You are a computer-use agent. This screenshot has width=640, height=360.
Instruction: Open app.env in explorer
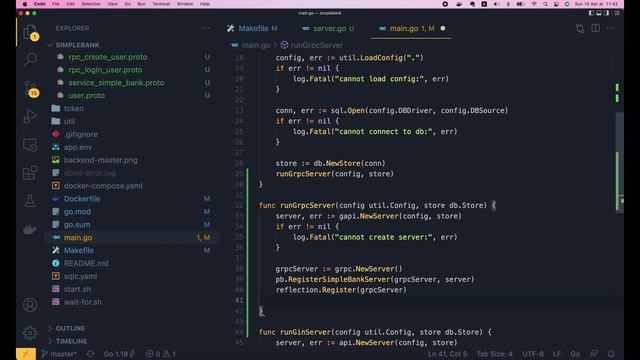click(78, 147)
